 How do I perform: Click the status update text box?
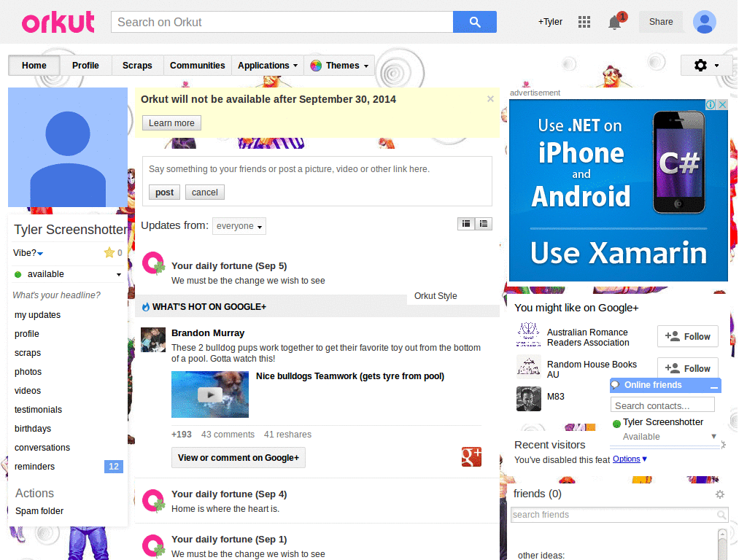[317, 169]
